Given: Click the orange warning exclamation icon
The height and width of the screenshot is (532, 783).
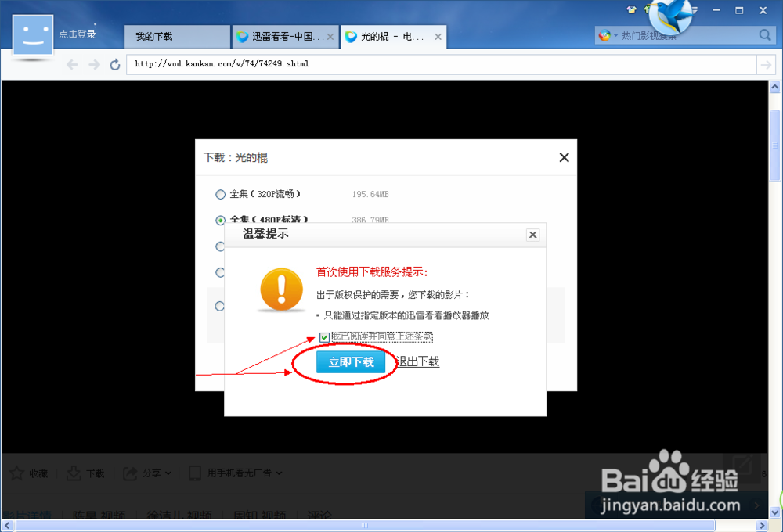Looking at the screenshot, I should 282,289.
